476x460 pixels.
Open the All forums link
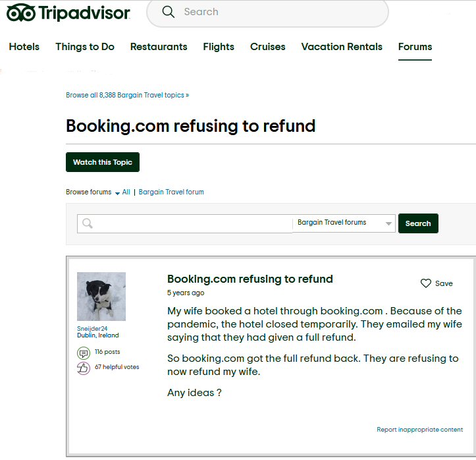126,192
